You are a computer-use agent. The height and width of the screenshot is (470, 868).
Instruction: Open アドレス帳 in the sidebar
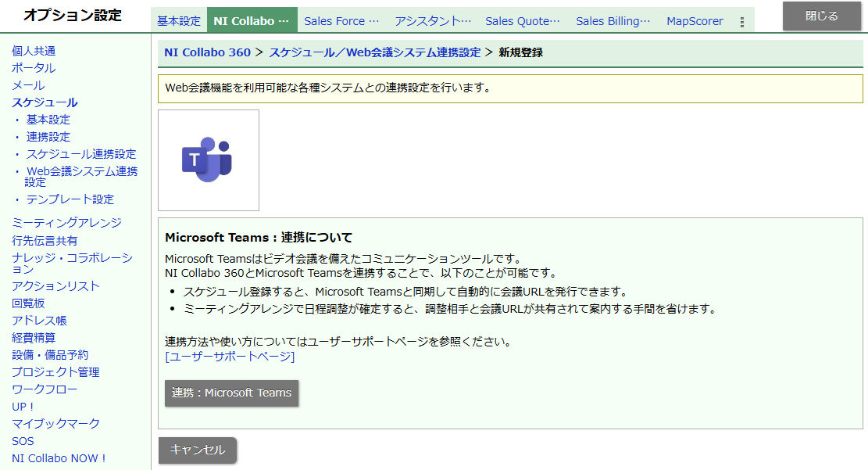[x=39, y=321]
